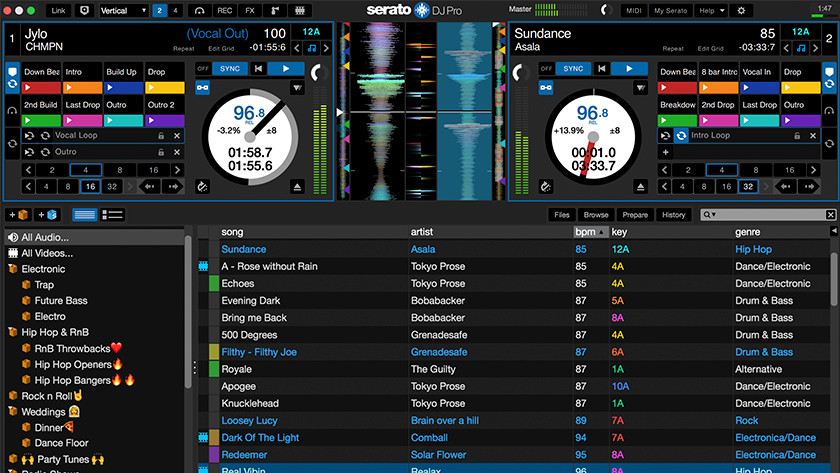Image resolution: width=840 pixels, height=473 pixels.
Task: Shift beat jump forward on deck 2
Action: point(809,186)
